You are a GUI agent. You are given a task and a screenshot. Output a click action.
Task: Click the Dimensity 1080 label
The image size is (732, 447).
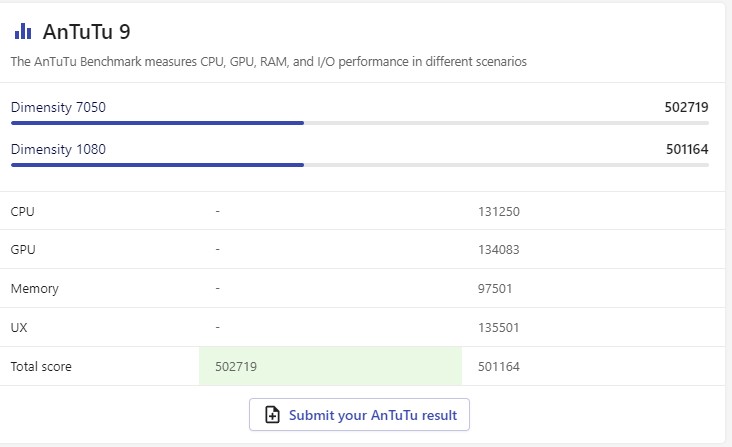(58, 149)
